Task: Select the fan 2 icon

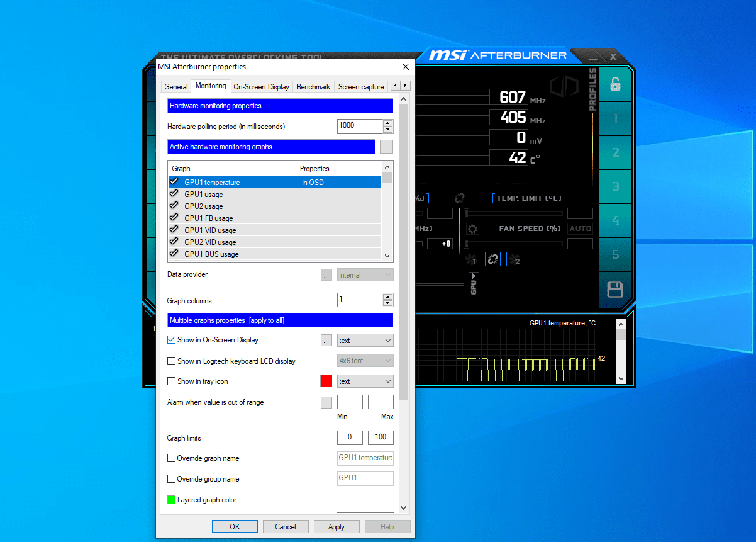Action: 514,259
